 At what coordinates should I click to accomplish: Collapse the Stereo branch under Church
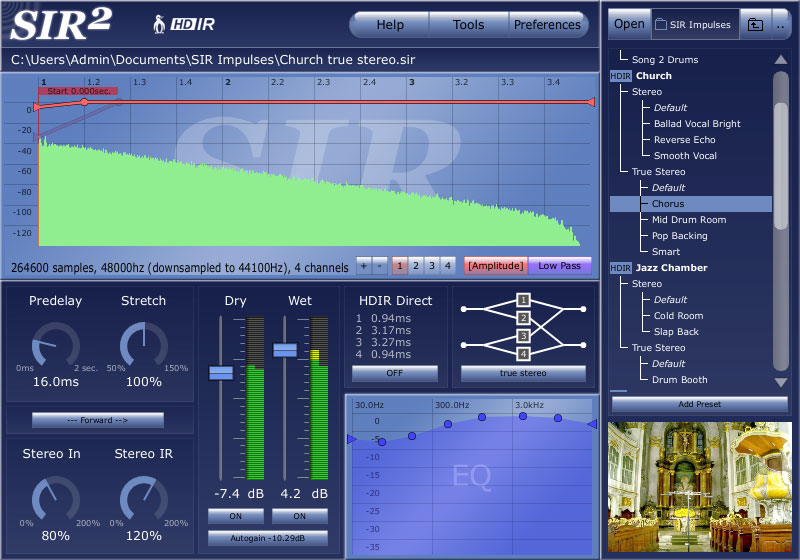(x=646, y=92)
